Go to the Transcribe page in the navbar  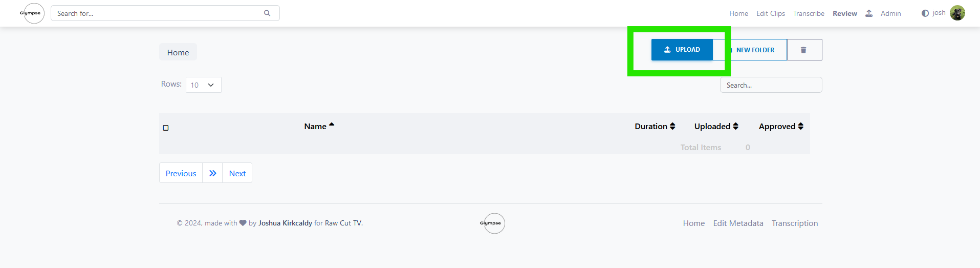pos(809,13)
